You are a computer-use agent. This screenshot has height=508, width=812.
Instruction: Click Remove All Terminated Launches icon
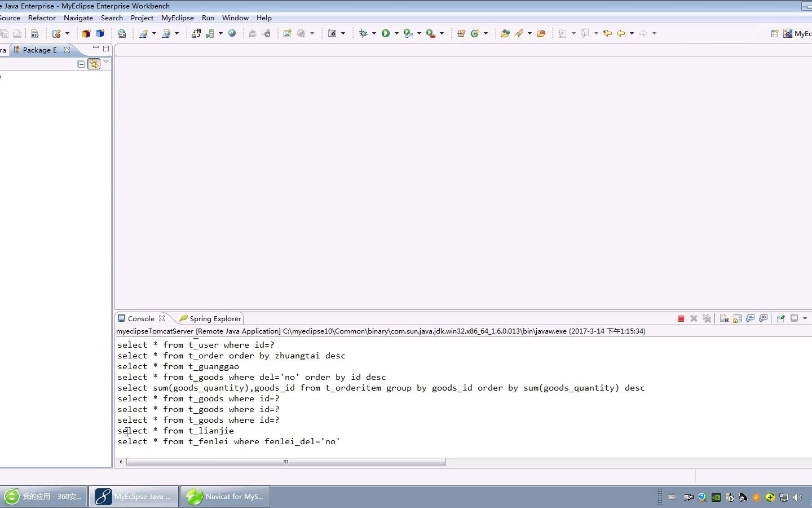pos(707,319)
